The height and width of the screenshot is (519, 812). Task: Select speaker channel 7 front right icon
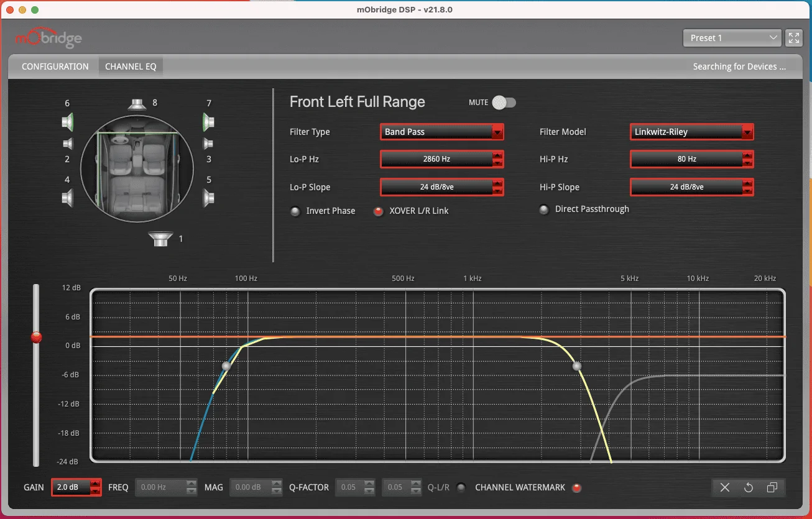pos(209,122)
